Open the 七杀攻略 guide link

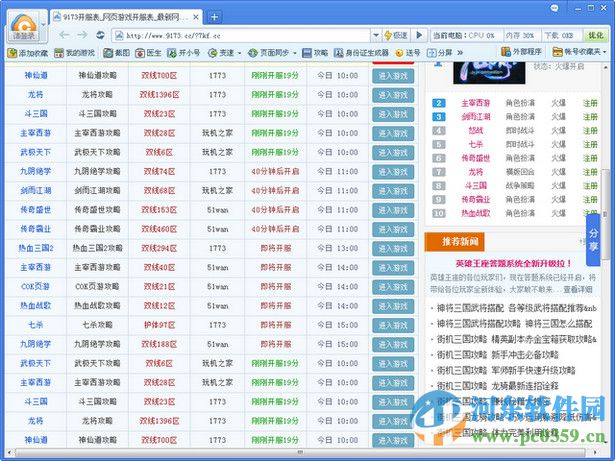(x=97, y=325)
